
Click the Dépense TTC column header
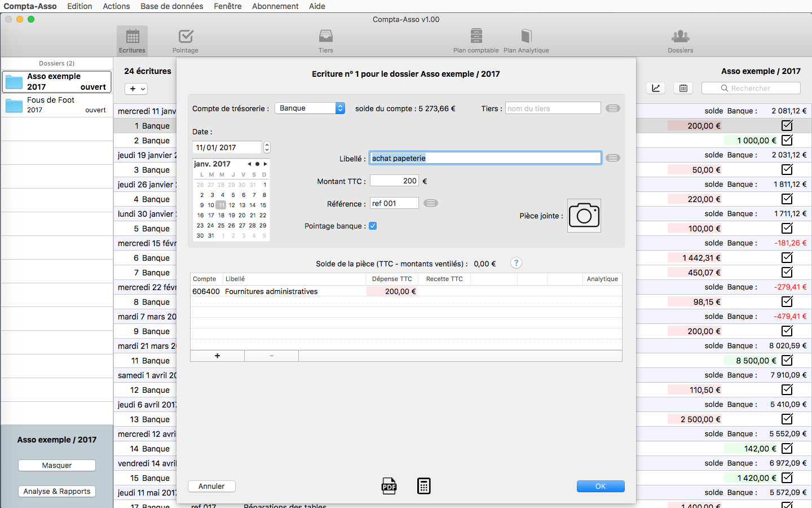coord(392,279)
